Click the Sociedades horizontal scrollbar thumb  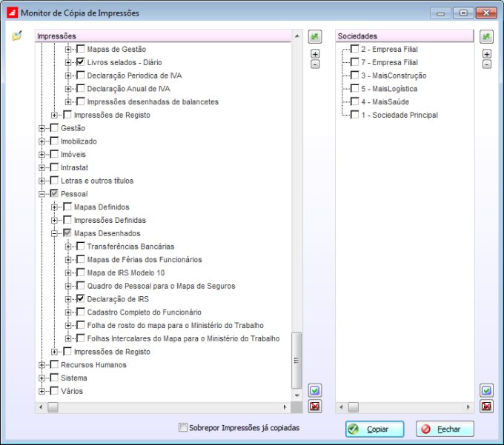354,407
